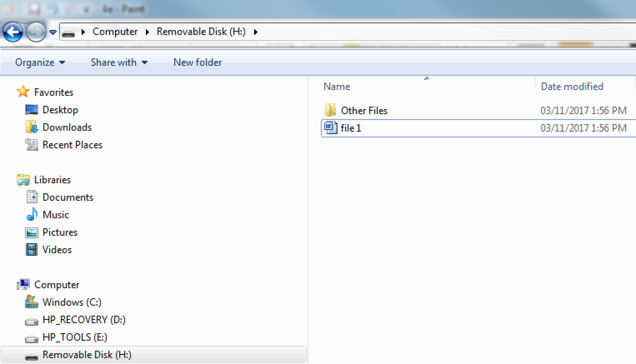This screenshot has height=364, width=636.
Task: Select the file 1 document name
Action: (351, 128)
